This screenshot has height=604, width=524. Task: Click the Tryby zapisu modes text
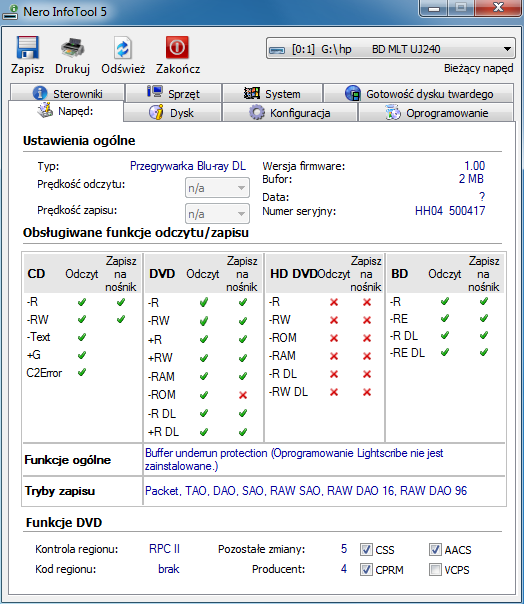[x=306, y=490]
